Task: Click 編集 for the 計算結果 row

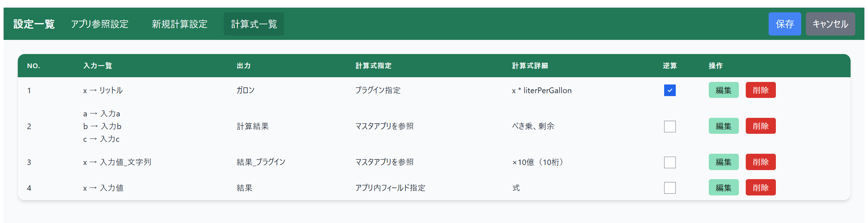Action: click(x=723, y=126)
